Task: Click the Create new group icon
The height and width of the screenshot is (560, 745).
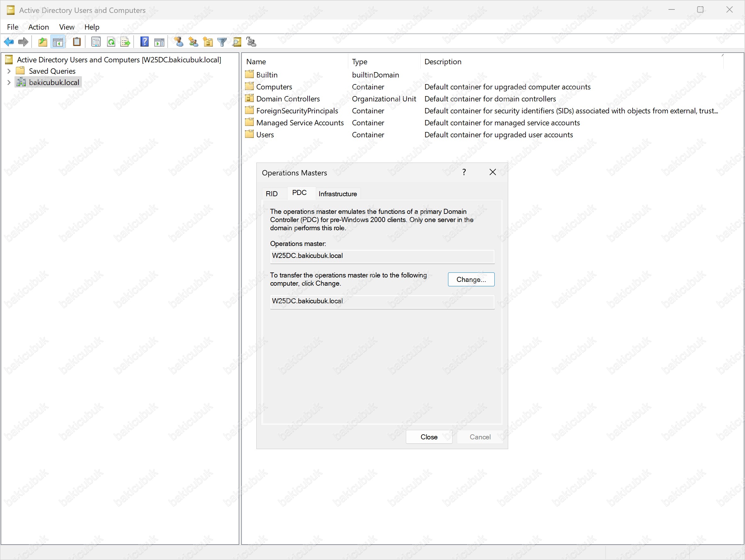Action: click(193, 42)
